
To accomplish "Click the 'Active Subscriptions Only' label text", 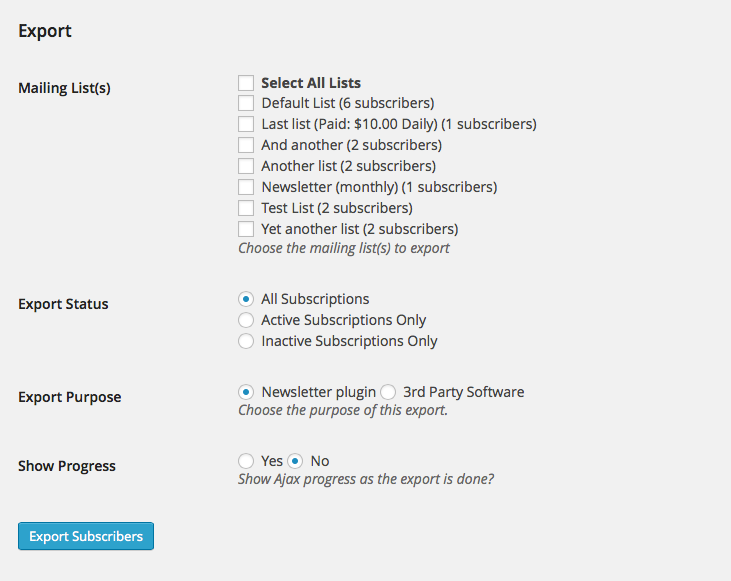I will (x=343, y=320).
